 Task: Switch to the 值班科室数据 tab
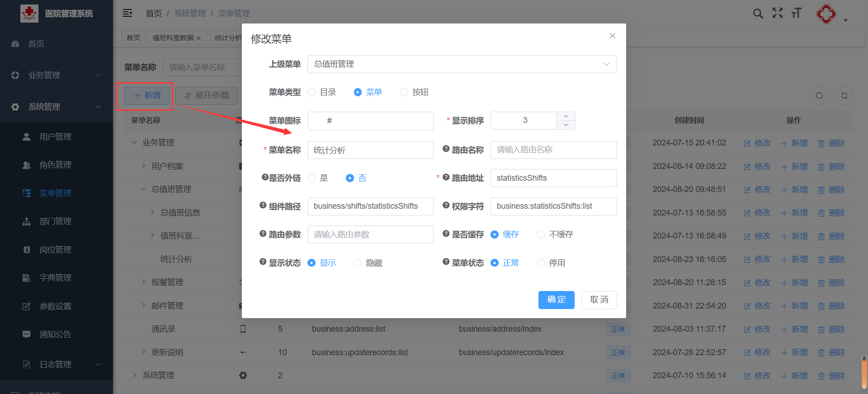(x=173, y=38)
